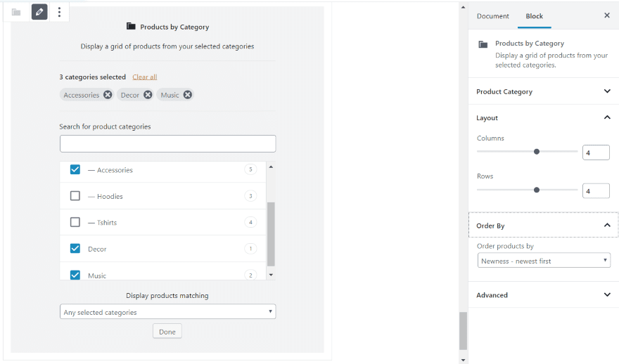The image size is (619, 364).
Task: Remove the Music category tag
Action: coord(188,95)
